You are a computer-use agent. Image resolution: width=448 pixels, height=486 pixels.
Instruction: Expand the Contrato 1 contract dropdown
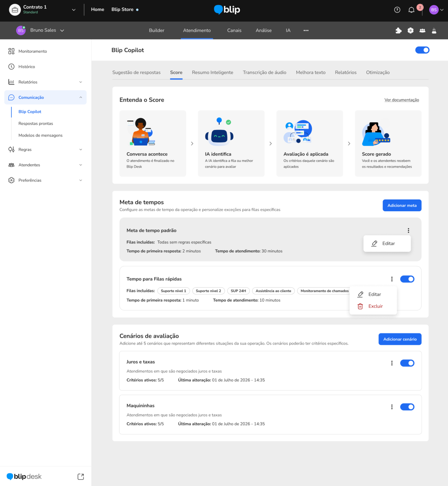74,10
